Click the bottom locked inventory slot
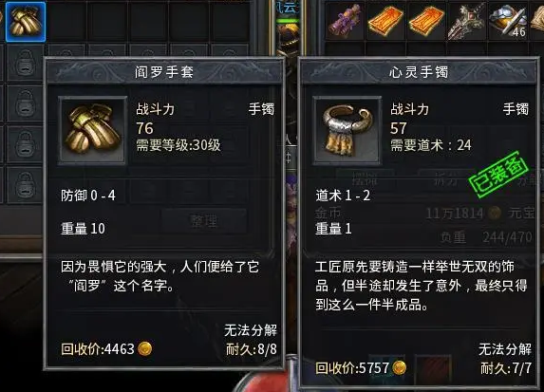Viewport: 544px width, 392px height. [x=25, y=185]
